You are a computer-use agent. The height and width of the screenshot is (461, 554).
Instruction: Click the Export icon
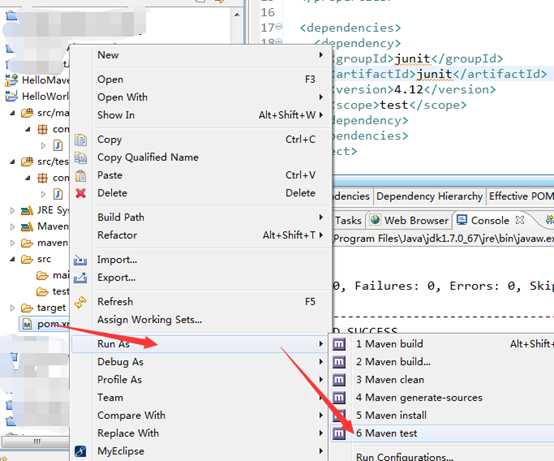80,278
